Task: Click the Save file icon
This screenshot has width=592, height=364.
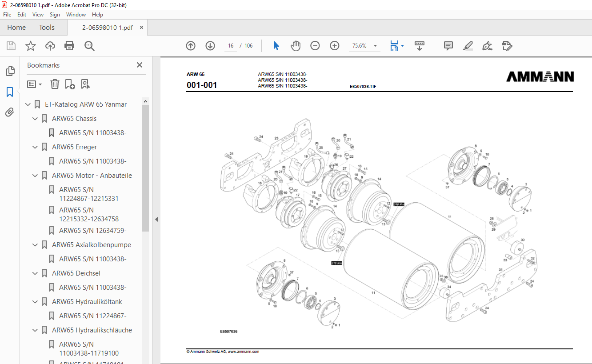Action: (x=11, y=46)
